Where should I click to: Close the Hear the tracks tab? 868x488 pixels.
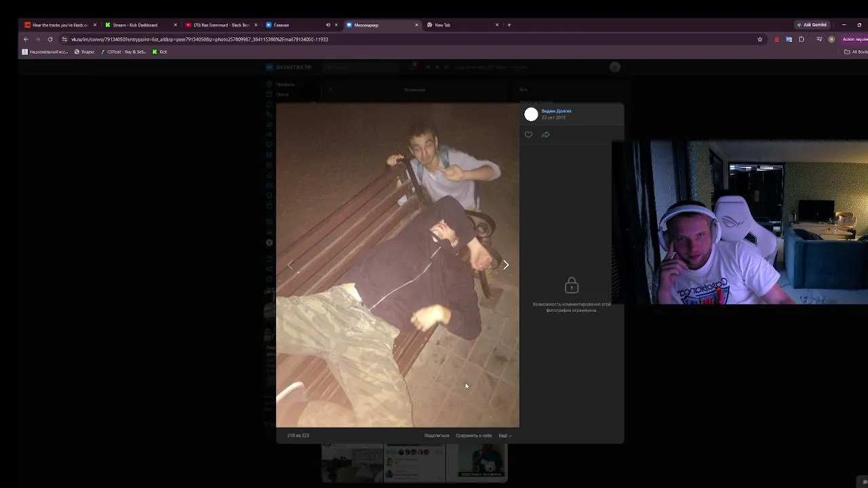tap(95, 25)
